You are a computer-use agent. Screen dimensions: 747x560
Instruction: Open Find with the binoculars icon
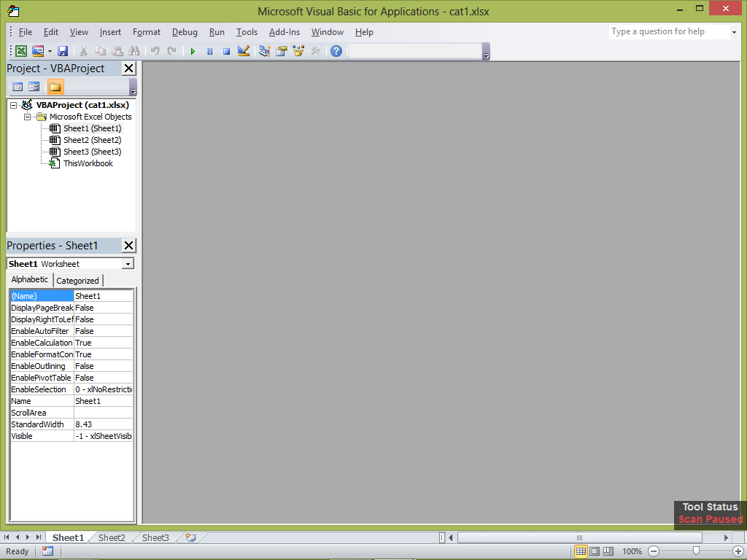pyautogui.click(x=134, y=51)
